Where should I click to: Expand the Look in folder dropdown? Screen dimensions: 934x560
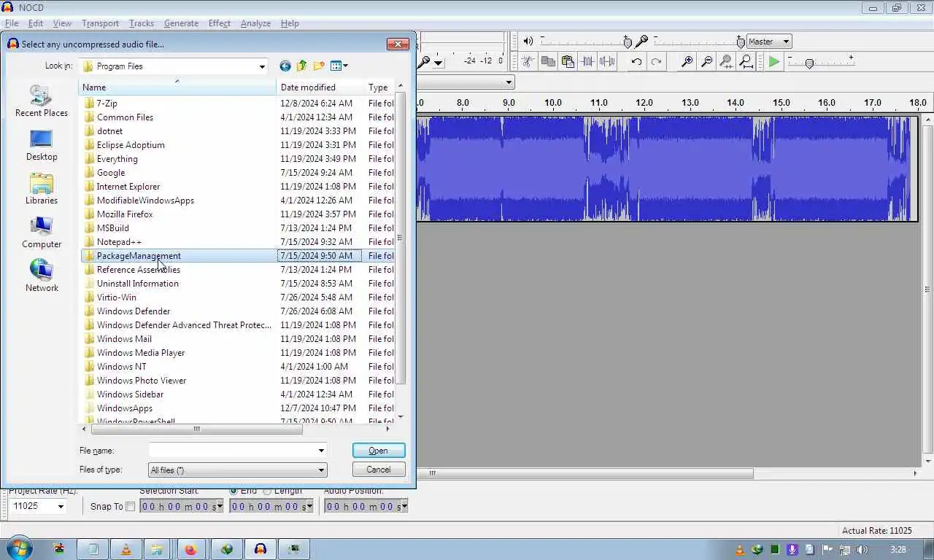click(262, 66)
